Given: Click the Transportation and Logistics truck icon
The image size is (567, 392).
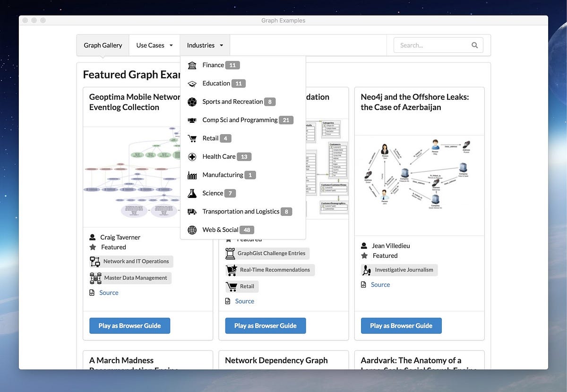Looking at the screenshot, I should pos(192,211).
